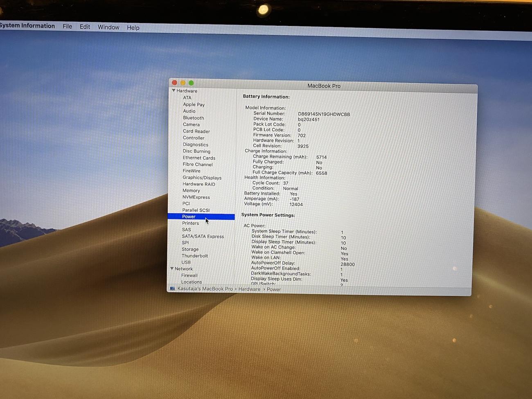Open the Window menu
This screenshot has height=399, width=532.
(x=108, y=27)
